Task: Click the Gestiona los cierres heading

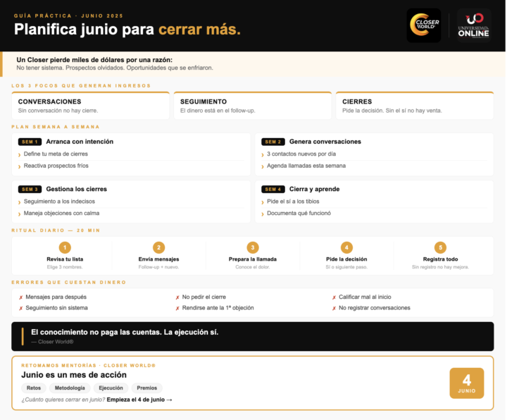Action: point(76,190)
